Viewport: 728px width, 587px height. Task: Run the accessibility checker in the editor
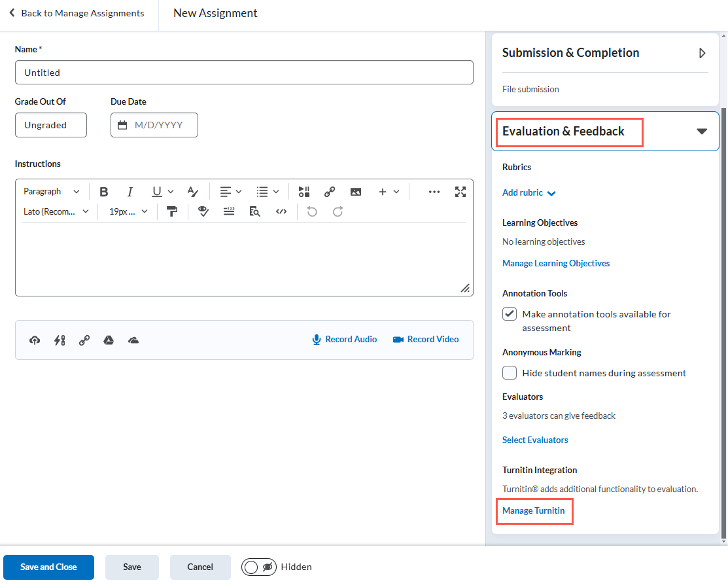click(203, 211)
